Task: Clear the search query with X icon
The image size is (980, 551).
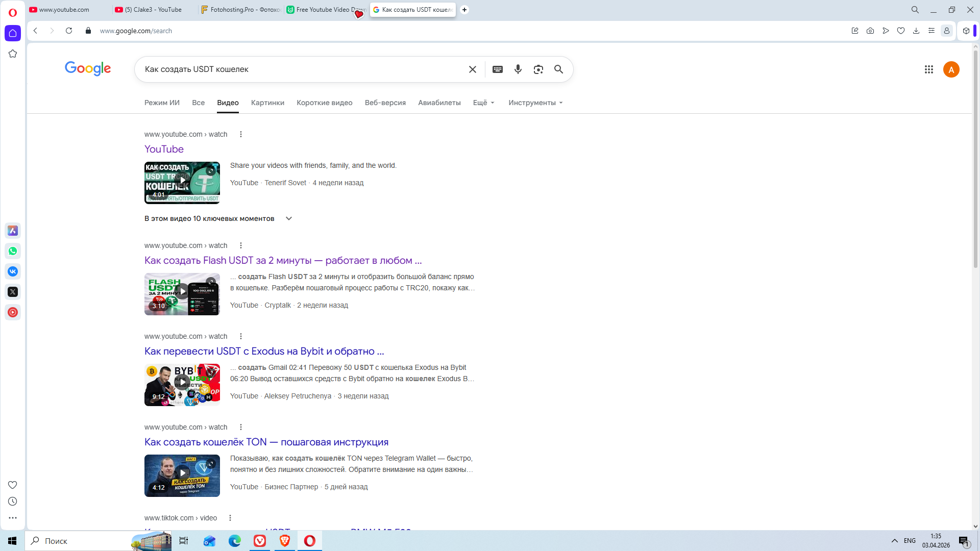Action: pos(472,69)
